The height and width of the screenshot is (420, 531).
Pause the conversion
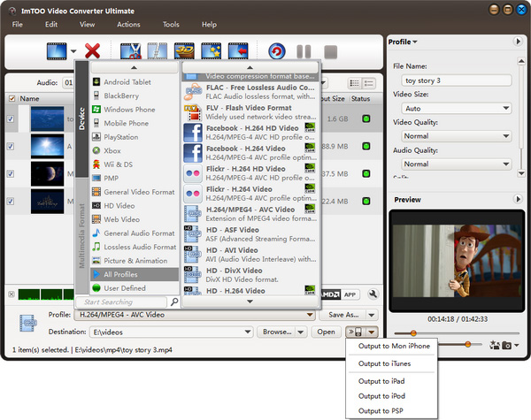click(304, 52)
